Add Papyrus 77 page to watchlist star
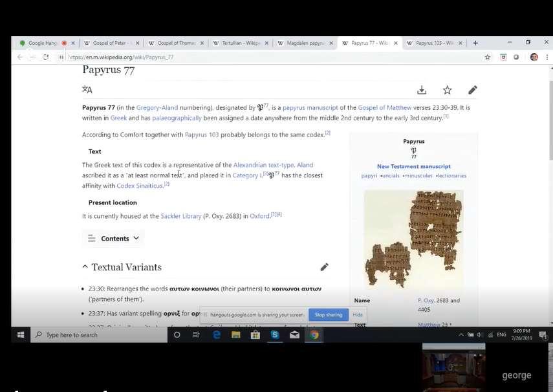 (x=447, y=90)
